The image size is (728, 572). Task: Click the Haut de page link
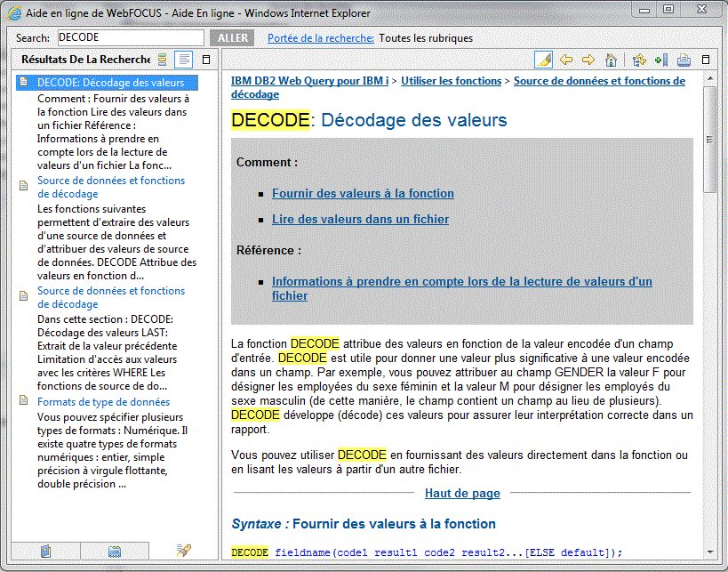tap(462, 494)
